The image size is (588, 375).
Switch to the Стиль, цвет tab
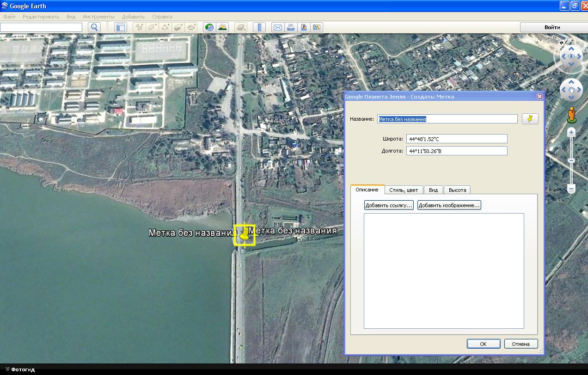[404, 190]
